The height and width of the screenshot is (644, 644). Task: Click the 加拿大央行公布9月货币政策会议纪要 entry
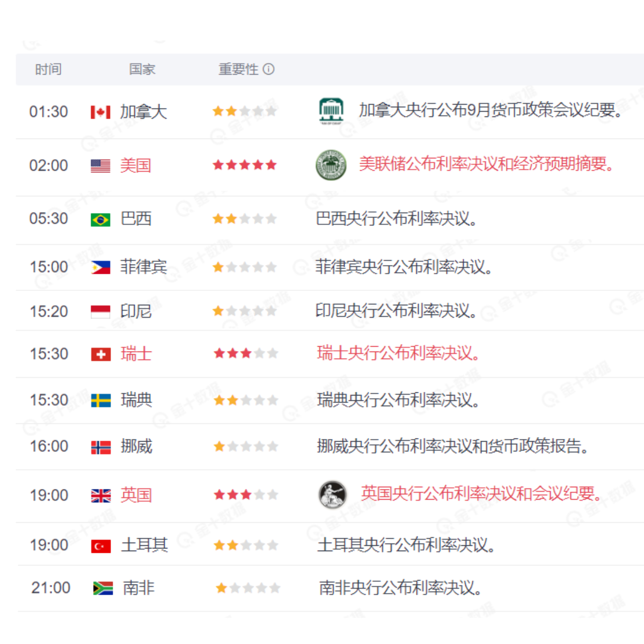[491, 110]
